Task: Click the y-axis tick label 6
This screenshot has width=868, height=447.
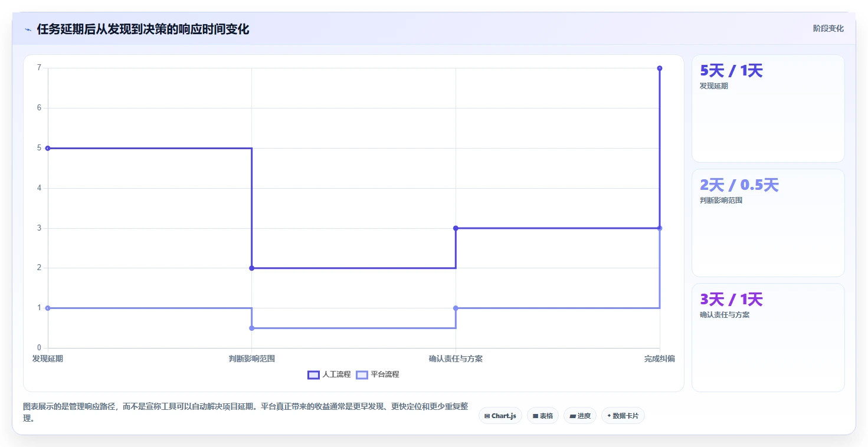Action: (39, 108)
